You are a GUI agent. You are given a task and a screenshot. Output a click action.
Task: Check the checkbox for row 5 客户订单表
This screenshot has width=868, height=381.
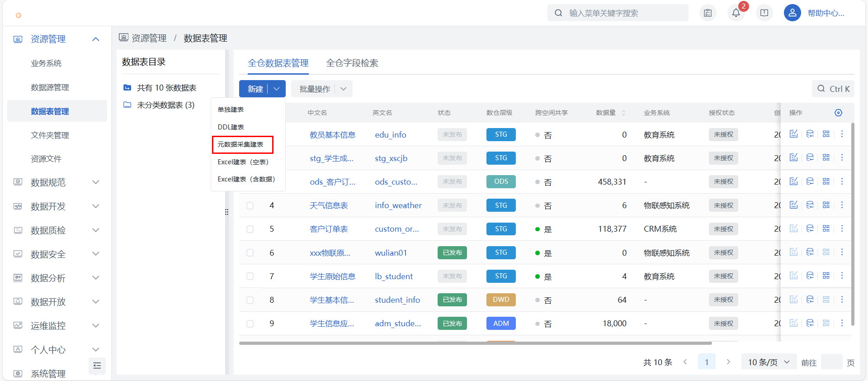coord(250,229)
